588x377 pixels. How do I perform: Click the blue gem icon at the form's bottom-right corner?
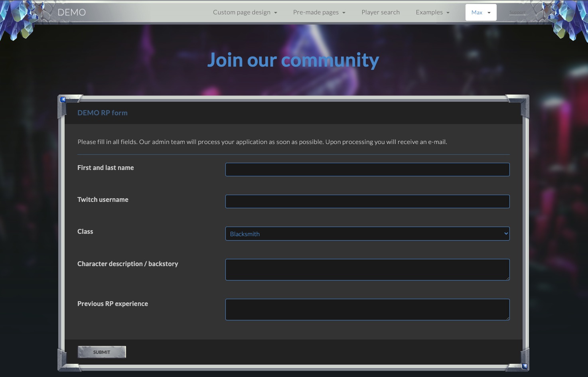(524, 365)
